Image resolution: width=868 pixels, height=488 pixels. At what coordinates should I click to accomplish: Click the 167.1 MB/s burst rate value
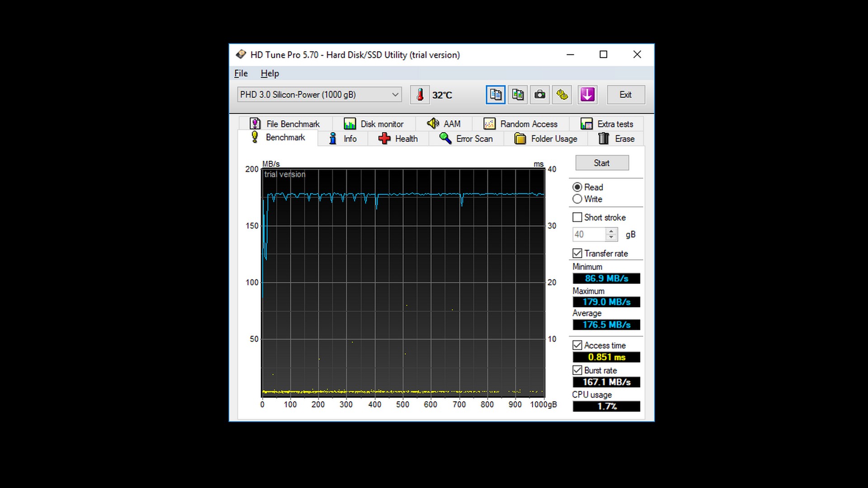coord(606,382)
